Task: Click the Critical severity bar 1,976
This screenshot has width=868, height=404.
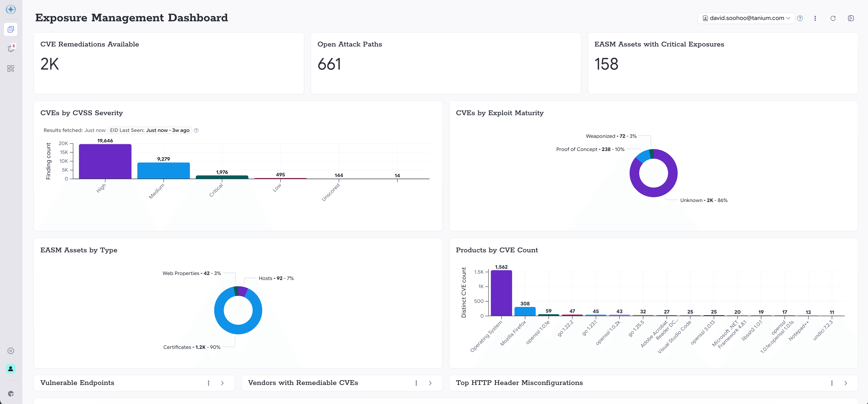Action: click(x=222, y=177)
